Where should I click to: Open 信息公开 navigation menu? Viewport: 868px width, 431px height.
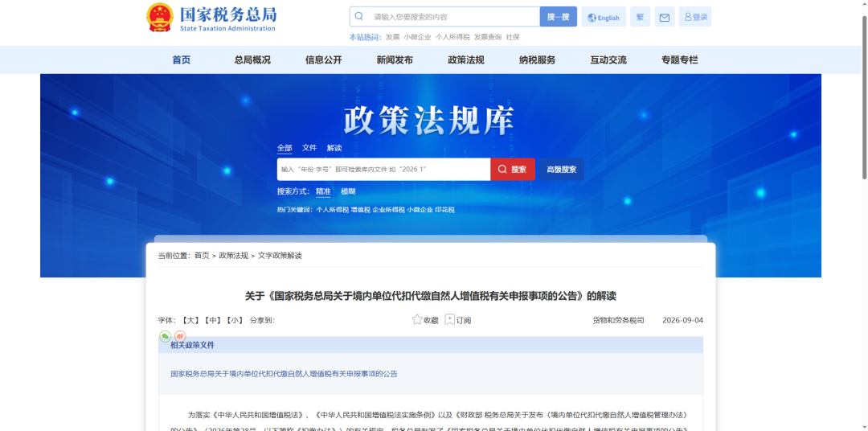click(x=323, y=60)
